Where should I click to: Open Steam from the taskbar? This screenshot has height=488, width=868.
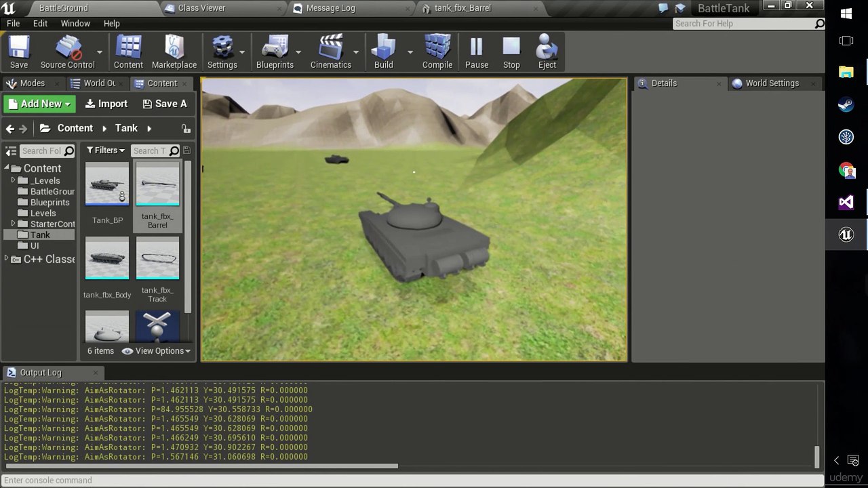click(846, 104)
